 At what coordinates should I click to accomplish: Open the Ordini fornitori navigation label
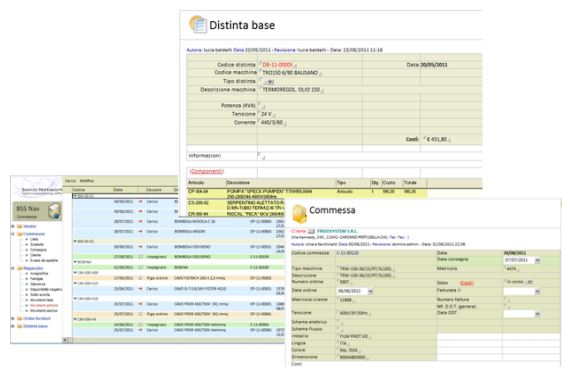point(37,319)
